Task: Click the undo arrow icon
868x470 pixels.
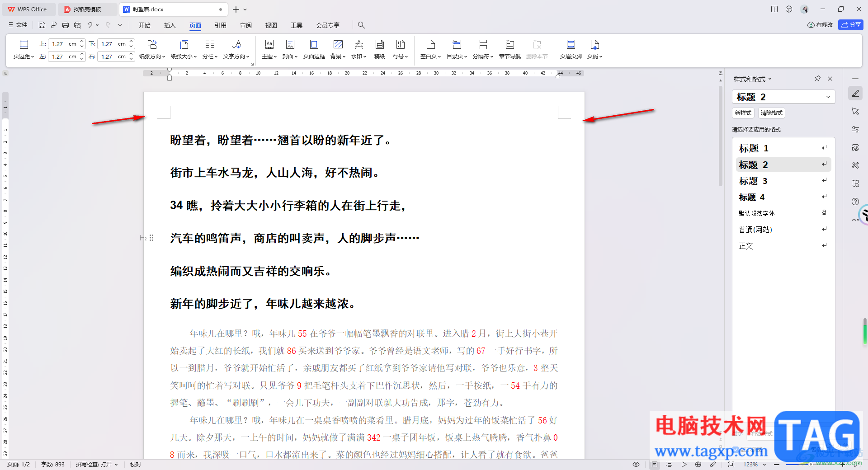Action: pos(90,25)
